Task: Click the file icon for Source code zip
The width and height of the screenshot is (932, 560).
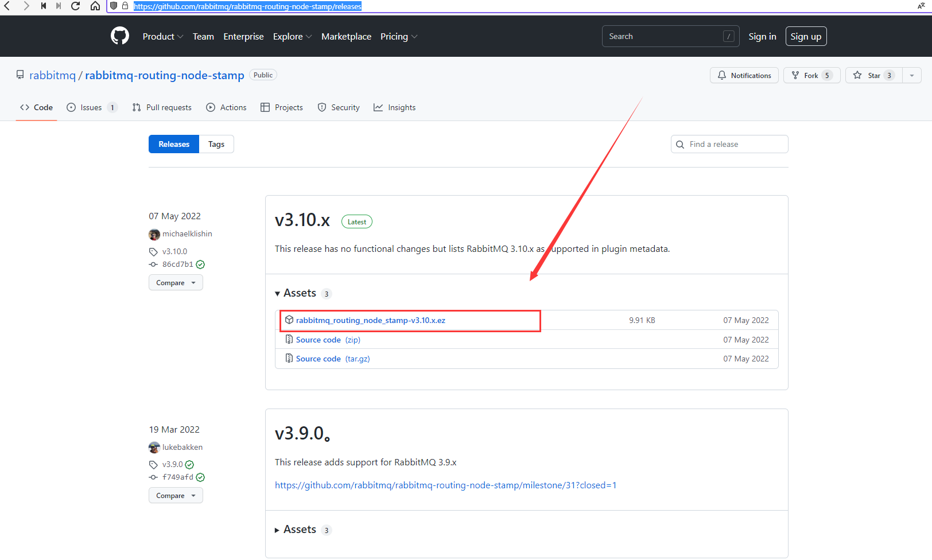Action: click(x=289, y=340)
